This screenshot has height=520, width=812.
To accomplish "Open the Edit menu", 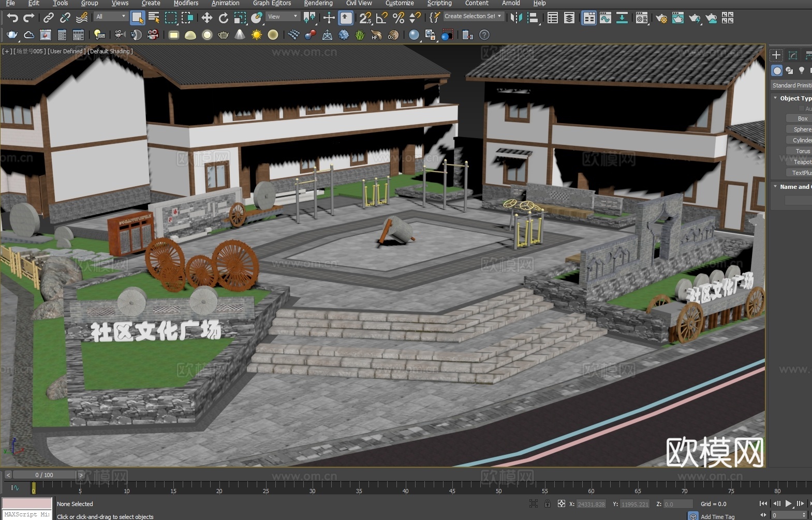I will [34, 3].
